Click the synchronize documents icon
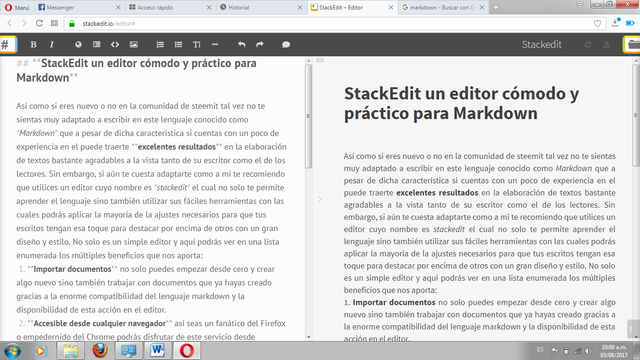The image size is (640, 360). 588,44
